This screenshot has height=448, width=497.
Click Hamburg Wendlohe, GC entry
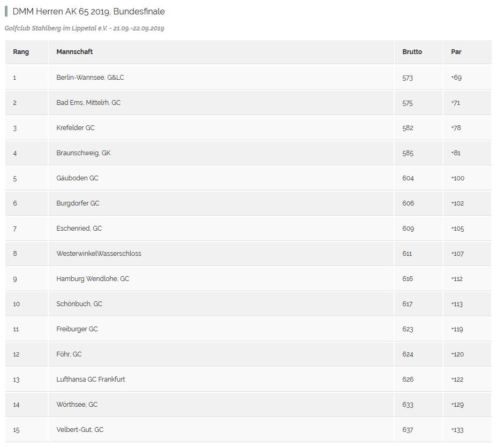pos(93,279)
